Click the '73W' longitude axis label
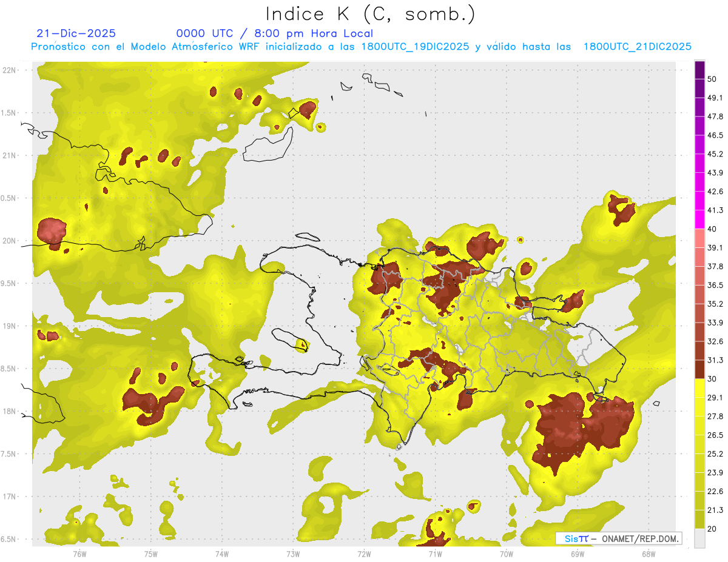This screenshot has width=728, height=562. 293,554
